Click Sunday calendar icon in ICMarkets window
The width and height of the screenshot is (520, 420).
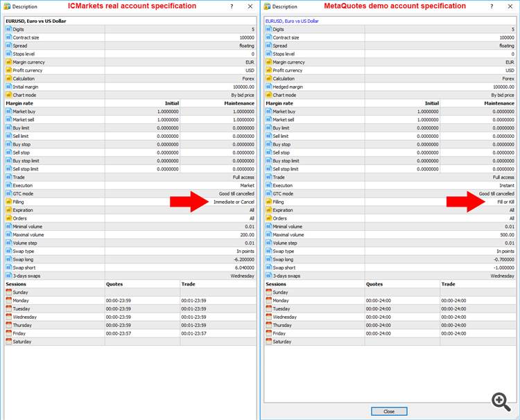pos(8,292)
